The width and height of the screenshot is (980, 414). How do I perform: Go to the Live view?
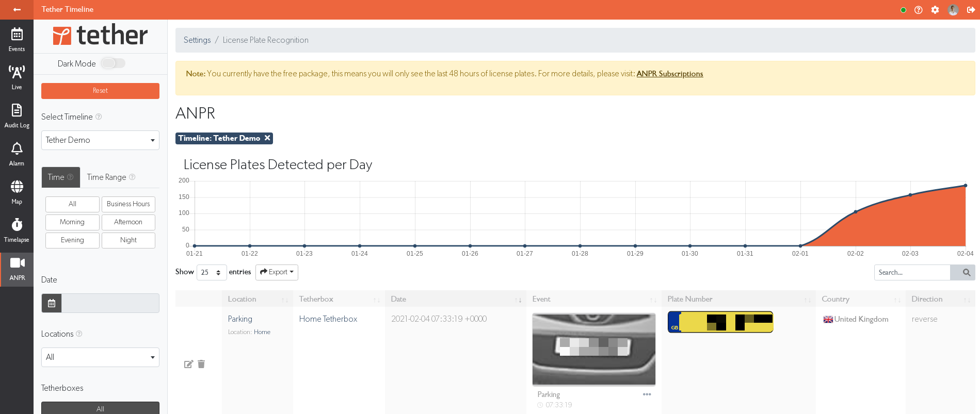click(x=17, y=77)
